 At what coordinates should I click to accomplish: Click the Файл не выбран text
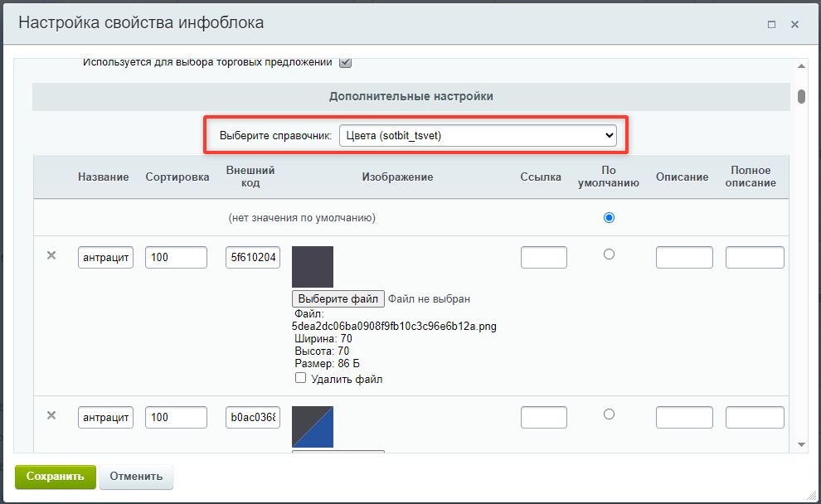coord(429,299)
